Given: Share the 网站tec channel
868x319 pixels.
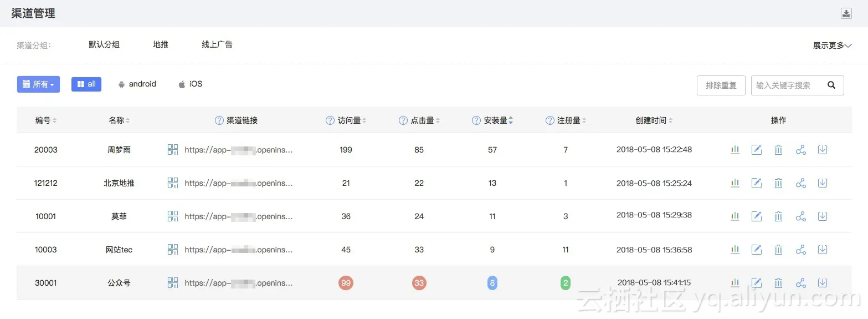Looking at the screenshot, I should pyautogui.click(x=800, y=250).
